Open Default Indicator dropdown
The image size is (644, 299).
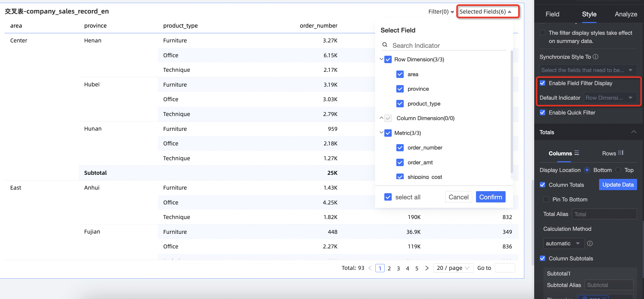610,98
